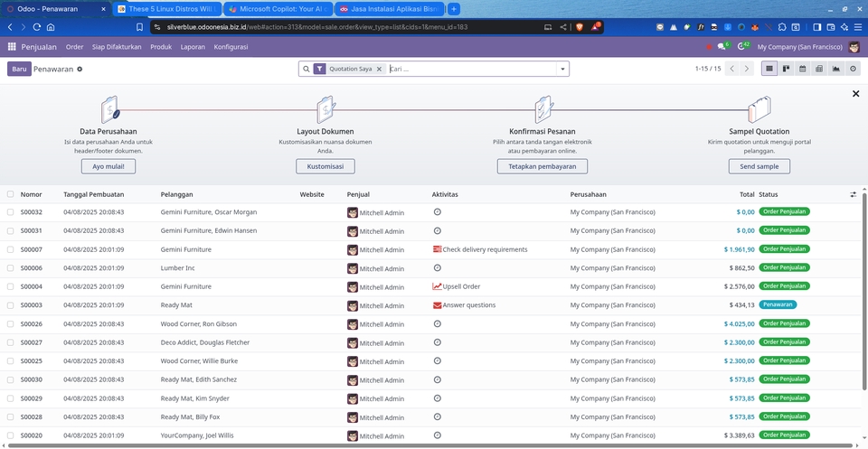Check the box for order S00032

point(11,212)
